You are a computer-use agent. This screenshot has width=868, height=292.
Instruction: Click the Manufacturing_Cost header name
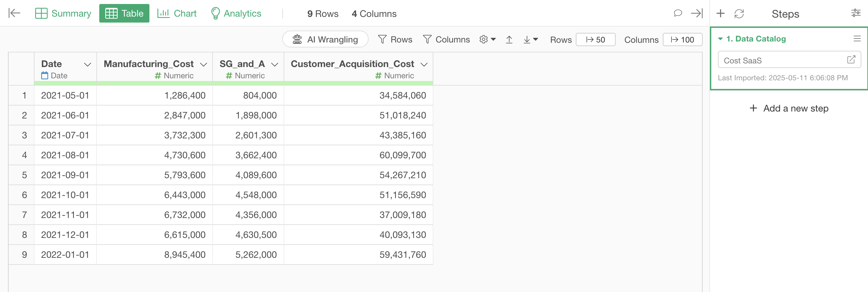point(149,64)
